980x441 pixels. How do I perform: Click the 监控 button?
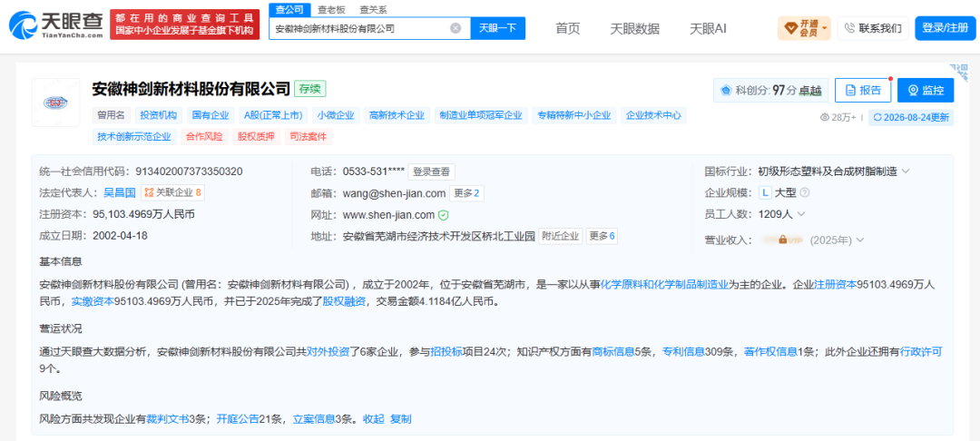pos(926,91)
